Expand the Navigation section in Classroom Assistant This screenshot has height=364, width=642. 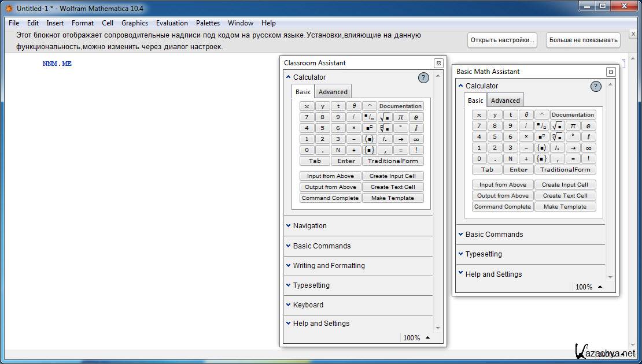pos(309,226)
